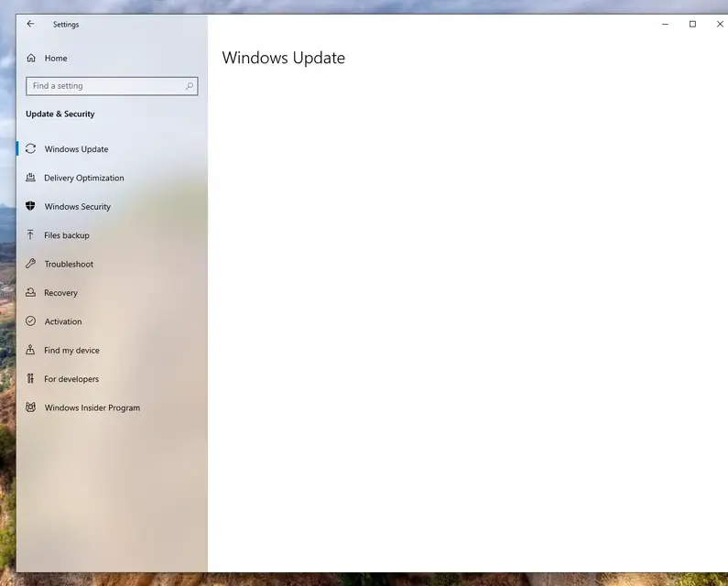The image size is (728, 586).
Task: Click the For developers tools icon
Action: pyautogui.click(x=30, y=378)
